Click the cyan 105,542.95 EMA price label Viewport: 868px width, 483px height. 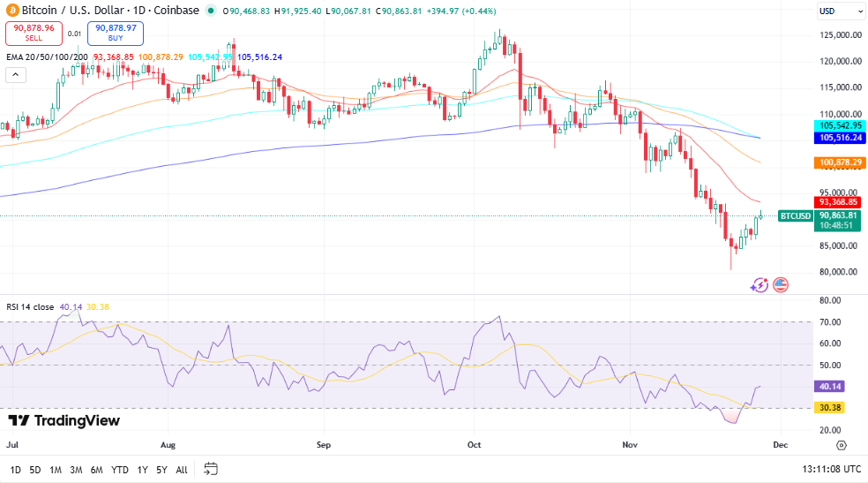click(840, 125)
